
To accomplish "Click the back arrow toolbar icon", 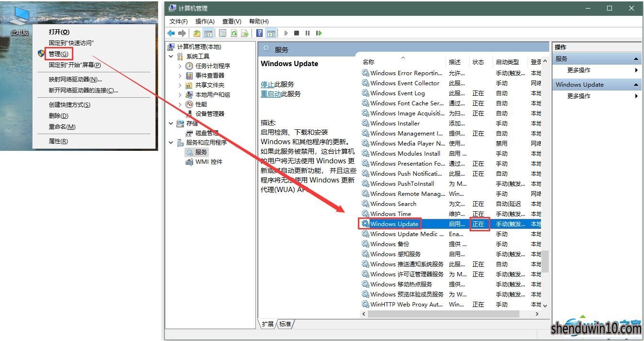I will [x=171, y=33].
